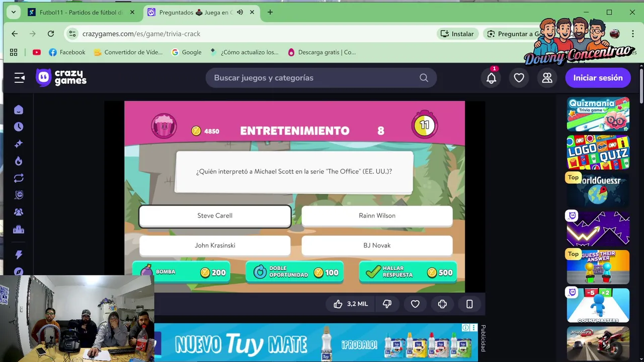Image resolution: width=644 pixels, height=362 pixels.
Task: Click the address bar URL
Action: (x=141, y=34)
